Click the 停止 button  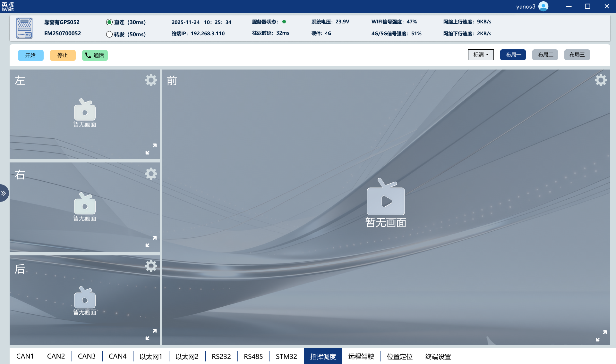[x=63, y=55]
